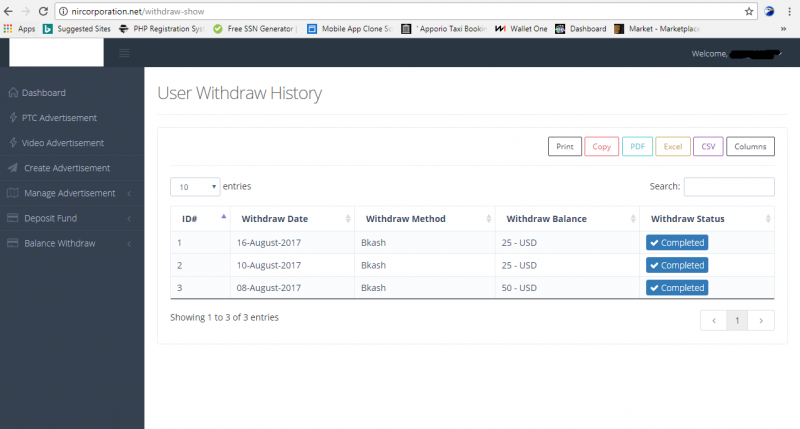Click Completed status for 08-August-2017 row
800x429 pixels.
[x=677, y=287]
